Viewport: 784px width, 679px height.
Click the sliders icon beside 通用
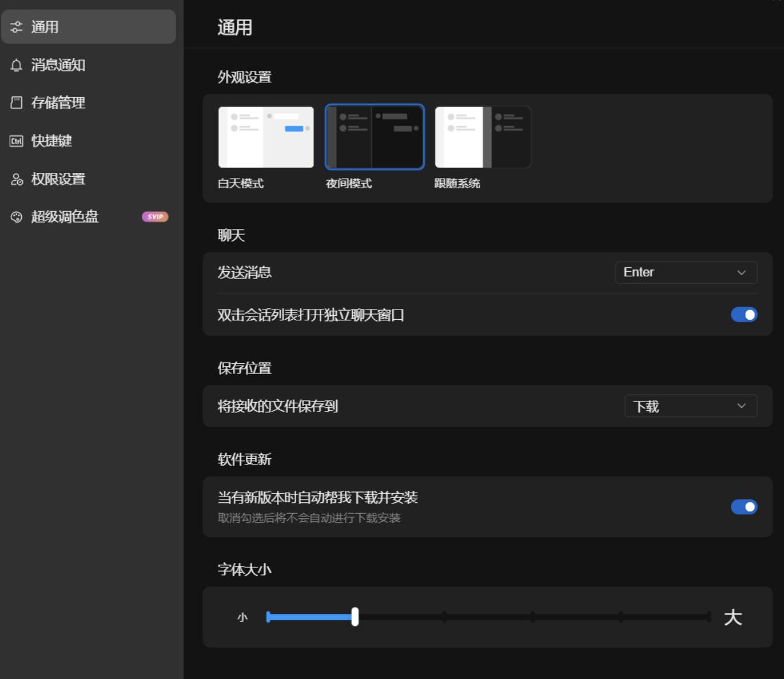point(16,27)
